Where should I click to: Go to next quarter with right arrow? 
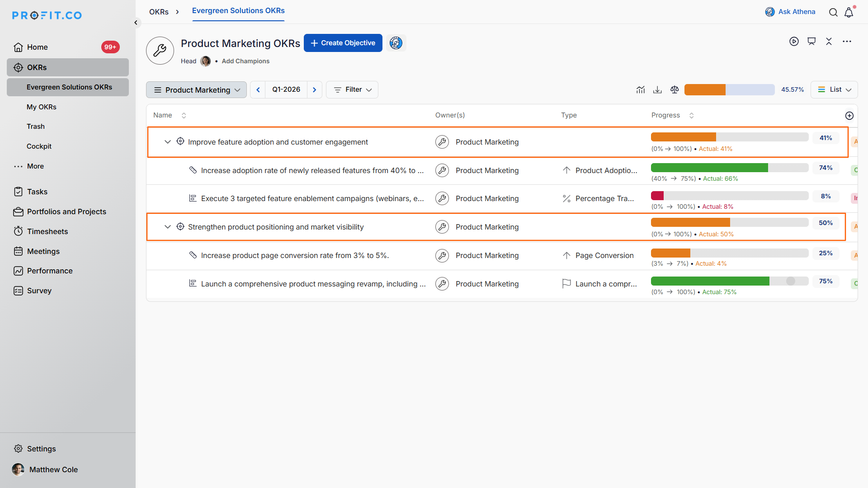pyautogui.click(x=315, y=89)
